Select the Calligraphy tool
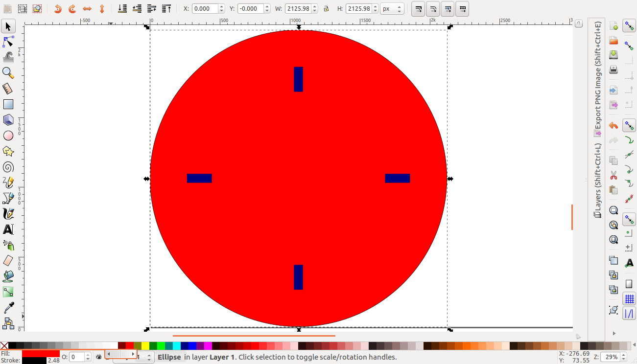637x364 pixels. tap(8, 214)
